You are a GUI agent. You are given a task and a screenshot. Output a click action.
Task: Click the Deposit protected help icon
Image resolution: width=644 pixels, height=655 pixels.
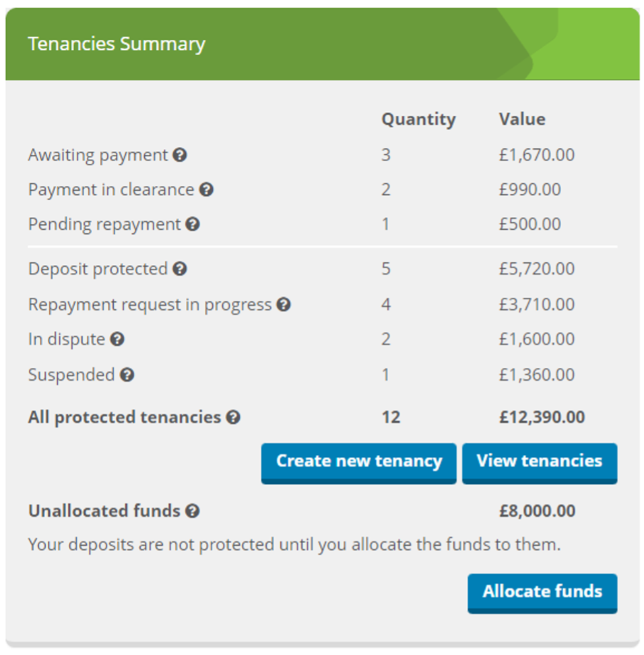pyautogui.click(x=180, y=269)
